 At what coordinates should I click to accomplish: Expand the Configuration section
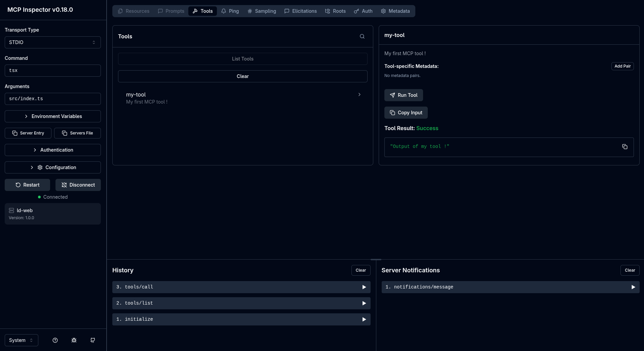click(52, 167)
